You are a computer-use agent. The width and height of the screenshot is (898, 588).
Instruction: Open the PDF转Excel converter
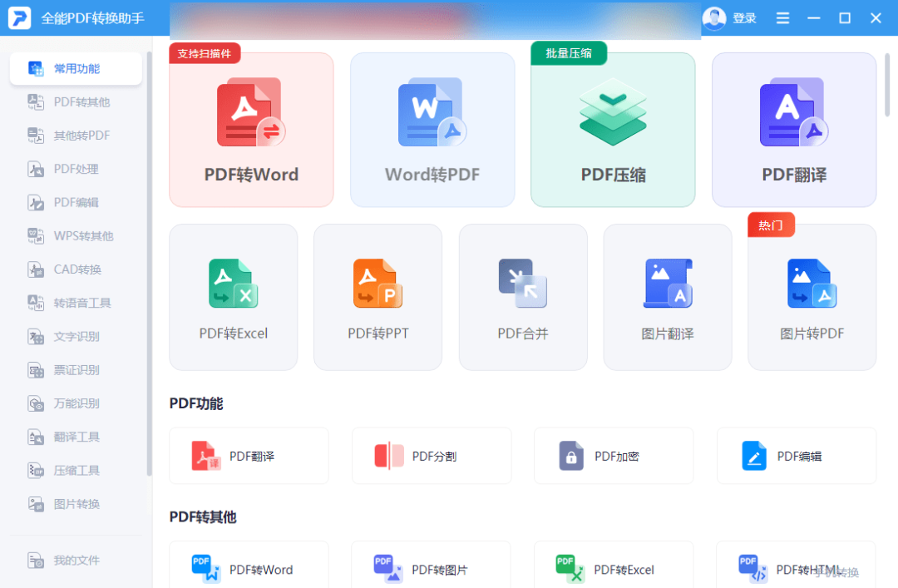pyautogui.click(x=233, y=296)
